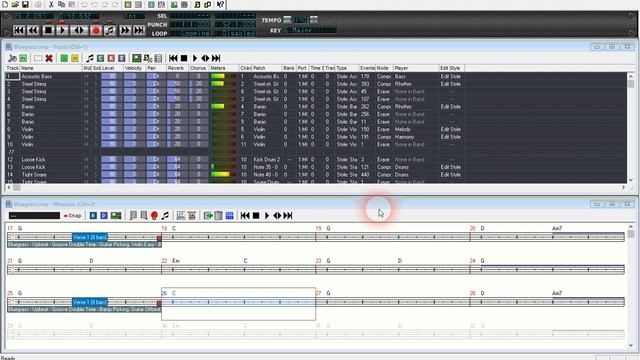This screenshot has width=640, height=360.
Task: Adjust Reverb bar on track 2 Steel String
Action: pyautogui.click(x=177, y=84)
